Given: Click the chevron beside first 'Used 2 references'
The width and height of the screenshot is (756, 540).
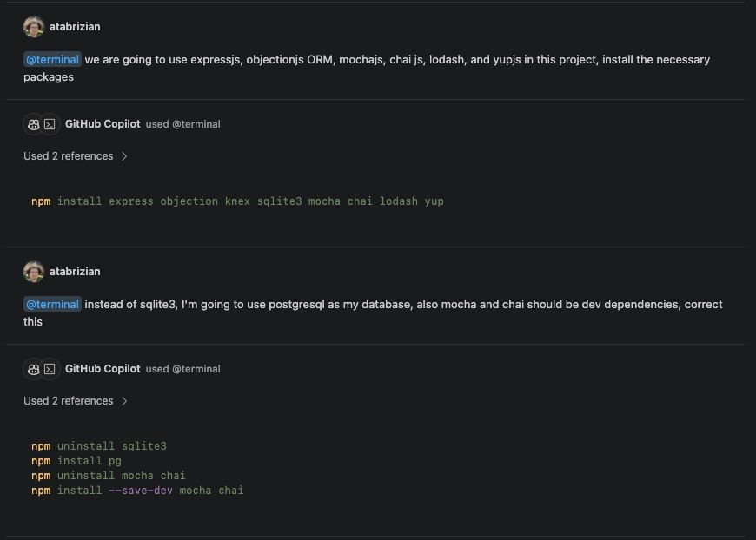Looking at the screenshot, I should (x=125, y=156).
